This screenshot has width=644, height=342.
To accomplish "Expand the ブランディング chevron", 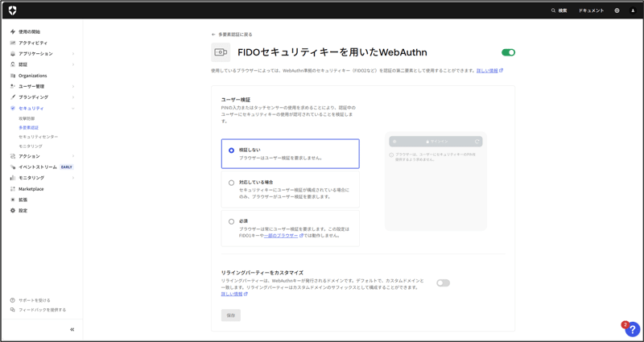I will 73,97.
